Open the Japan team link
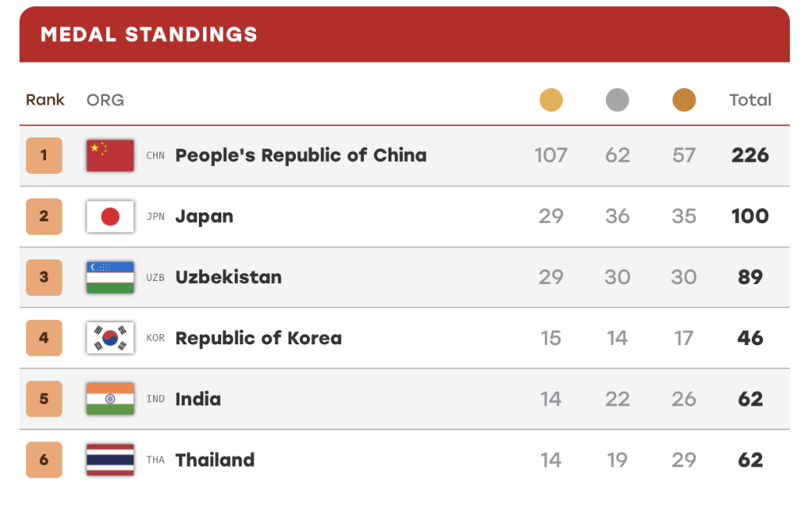The width and height of the screenshot is (812, 515). (204, 217)
